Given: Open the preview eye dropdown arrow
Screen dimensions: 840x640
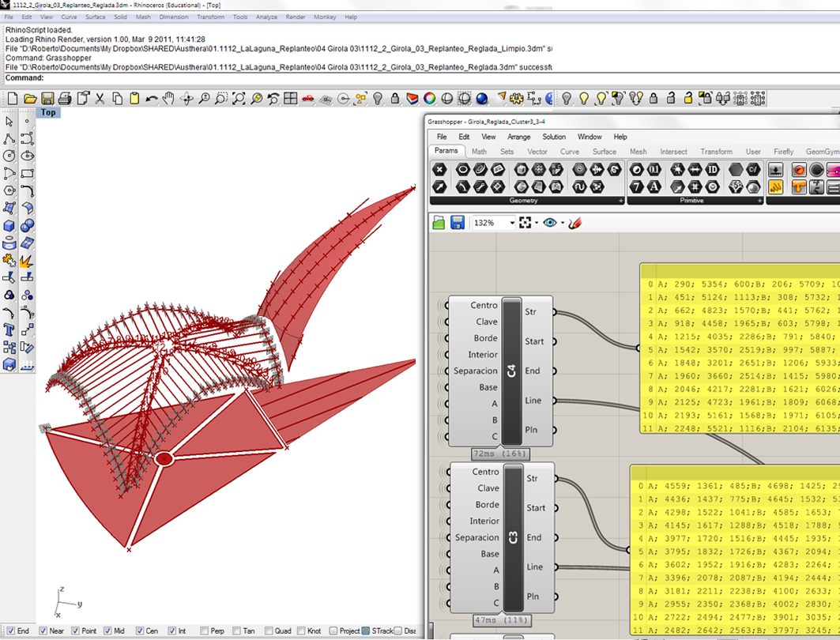Looking at the screenshot, I should click(x=563, y=223).
